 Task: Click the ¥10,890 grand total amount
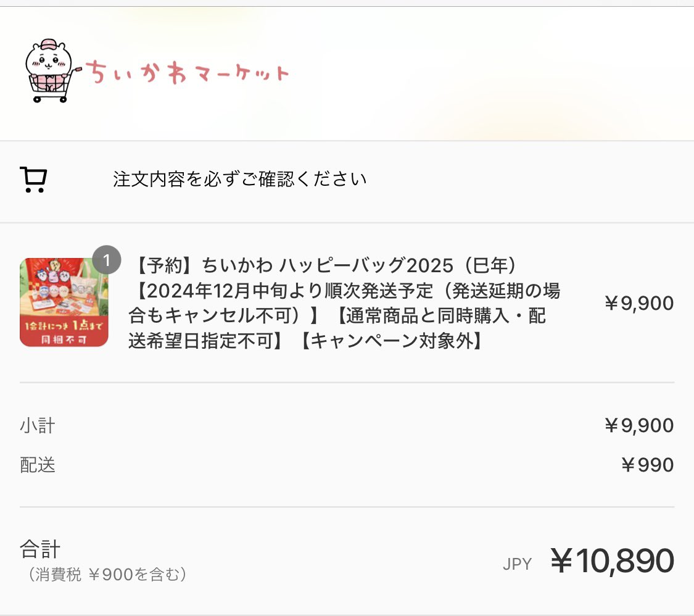612,560
